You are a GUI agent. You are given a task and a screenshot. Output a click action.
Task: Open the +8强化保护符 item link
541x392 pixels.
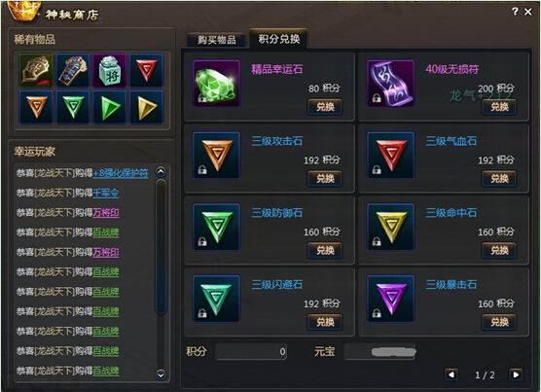(121, 173)
